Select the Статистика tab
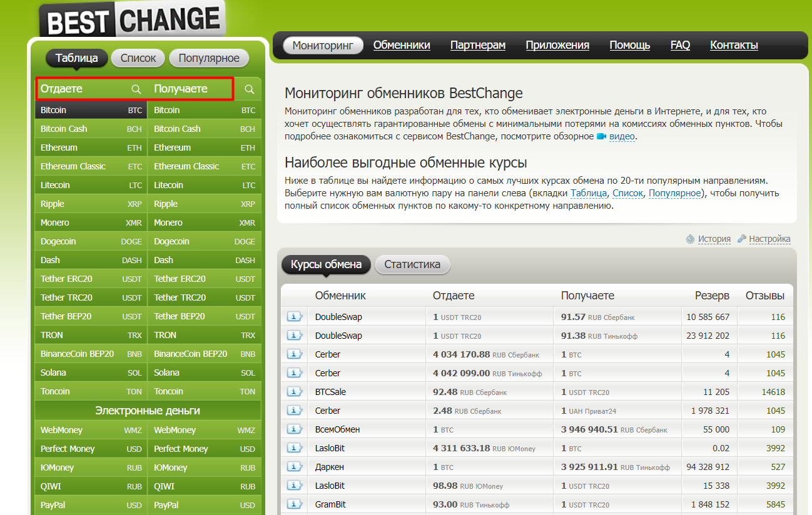Image resolution: width=812 pixels, height=515 pixels. pos(412,264)
